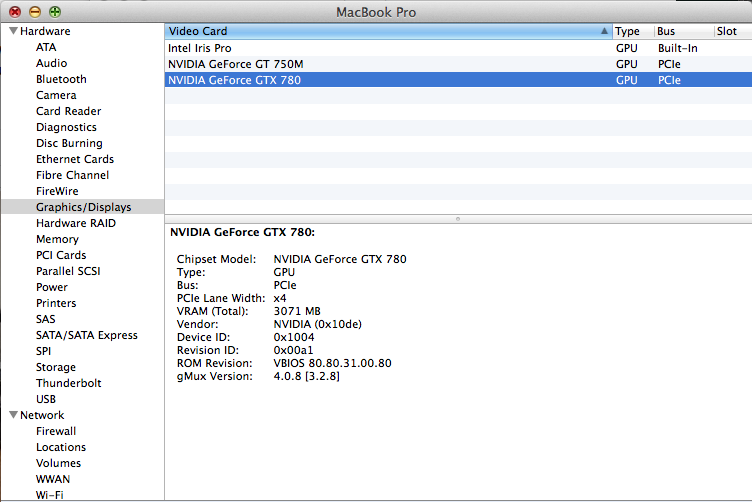
Task: Show Volumes under Network
Action: point(59,463)
